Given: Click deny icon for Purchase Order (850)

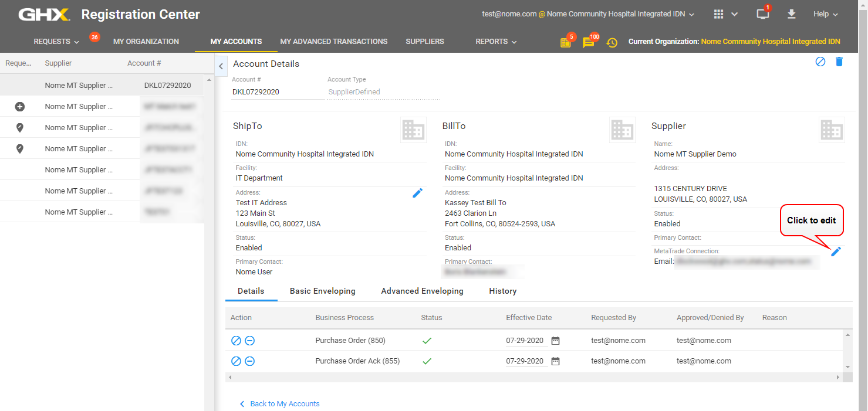Looking at the screenshot, I should pos(236,341).
